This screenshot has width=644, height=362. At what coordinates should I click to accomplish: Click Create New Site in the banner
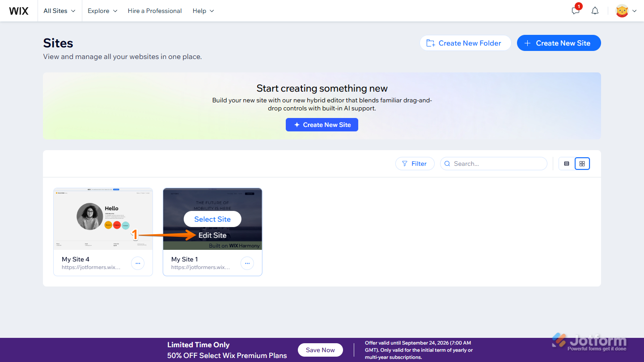point(322,125)
